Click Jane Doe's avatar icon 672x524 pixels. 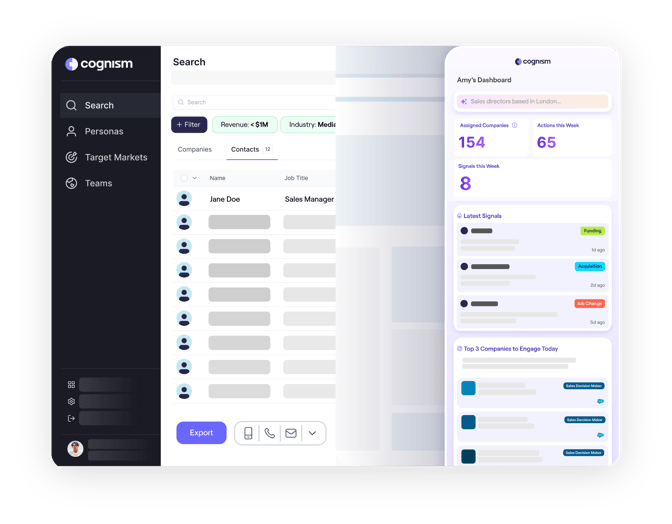(x=184, y=199)
